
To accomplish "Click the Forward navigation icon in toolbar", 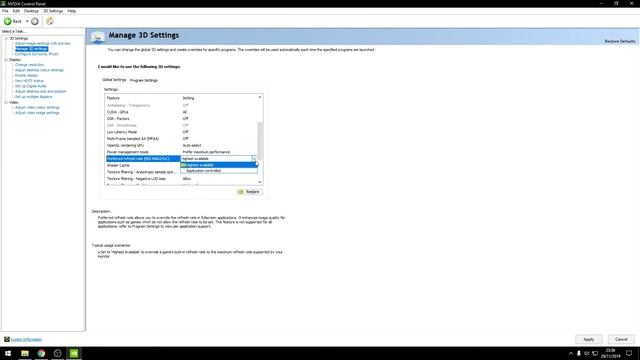I will 35,21.
